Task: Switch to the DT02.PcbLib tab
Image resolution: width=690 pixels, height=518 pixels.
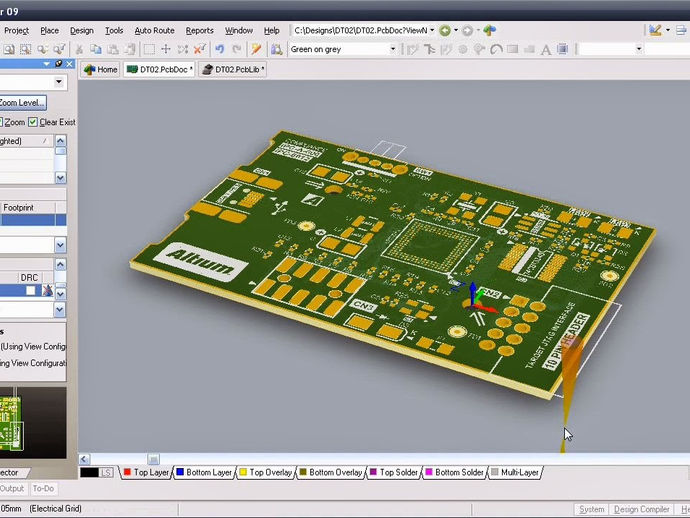Action: tap(233, 70)
